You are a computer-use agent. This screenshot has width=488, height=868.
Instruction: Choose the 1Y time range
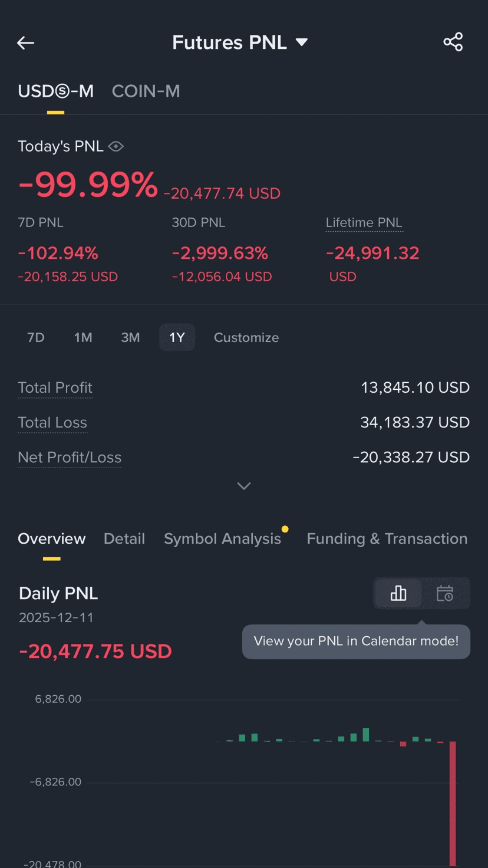[177, 337]
